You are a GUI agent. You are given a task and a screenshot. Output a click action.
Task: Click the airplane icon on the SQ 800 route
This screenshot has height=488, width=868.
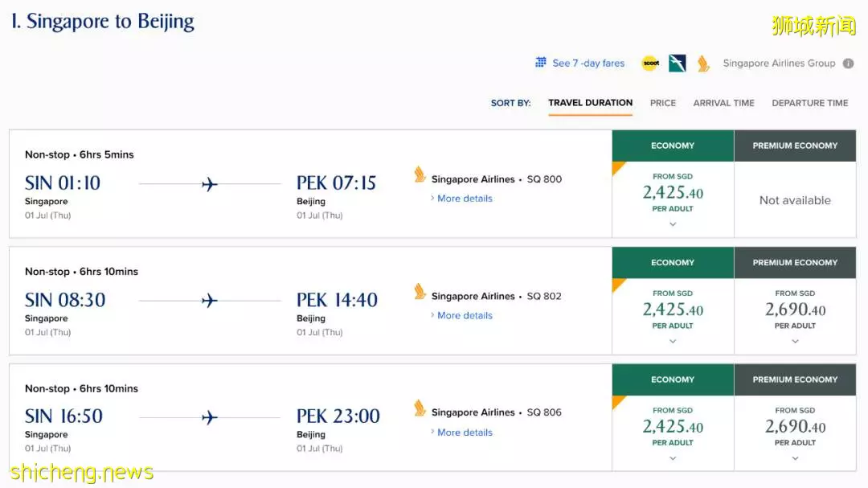tap(209, 184)
